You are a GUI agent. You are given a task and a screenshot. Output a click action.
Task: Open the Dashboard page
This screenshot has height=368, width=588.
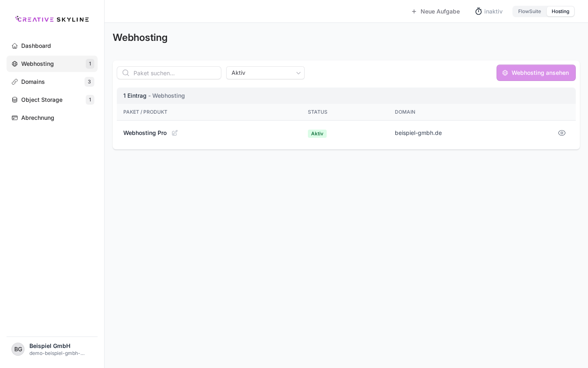tap(52, 46)
